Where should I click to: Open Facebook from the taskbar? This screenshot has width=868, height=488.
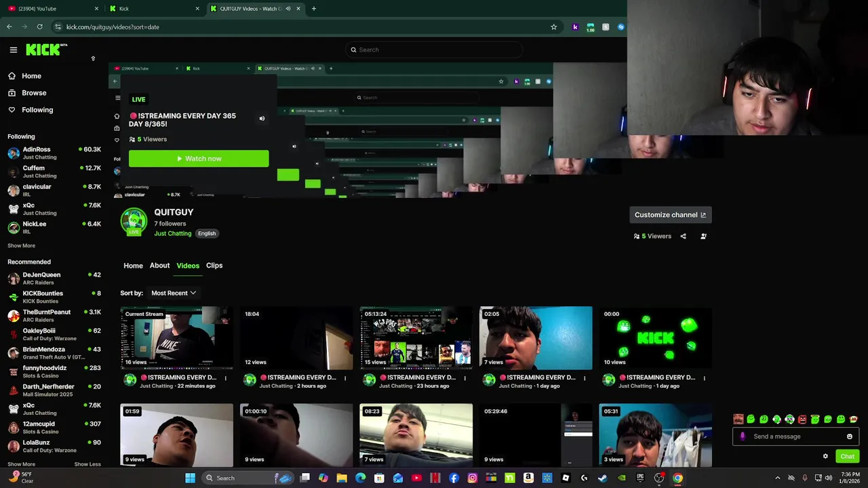454,479
